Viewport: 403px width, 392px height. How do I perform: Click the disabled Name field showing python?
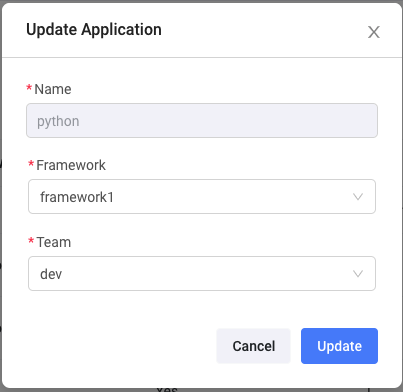tap(202, 121)
